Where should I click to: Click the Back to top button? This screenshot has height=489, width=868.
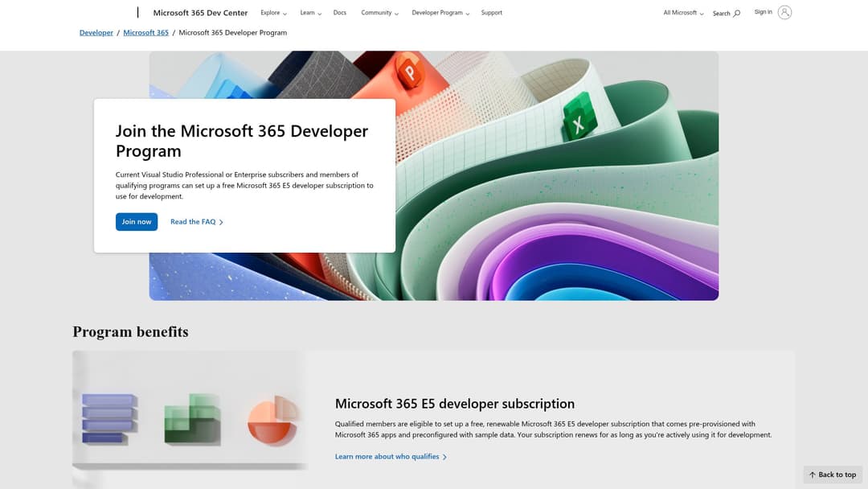(x=833, y=475)
